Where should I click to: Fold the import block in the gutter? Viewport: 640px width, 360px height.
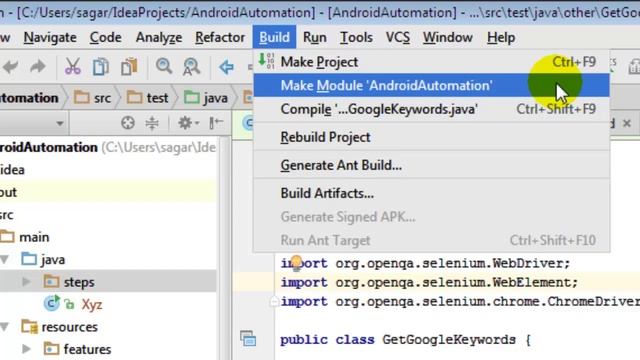[274, 302]
